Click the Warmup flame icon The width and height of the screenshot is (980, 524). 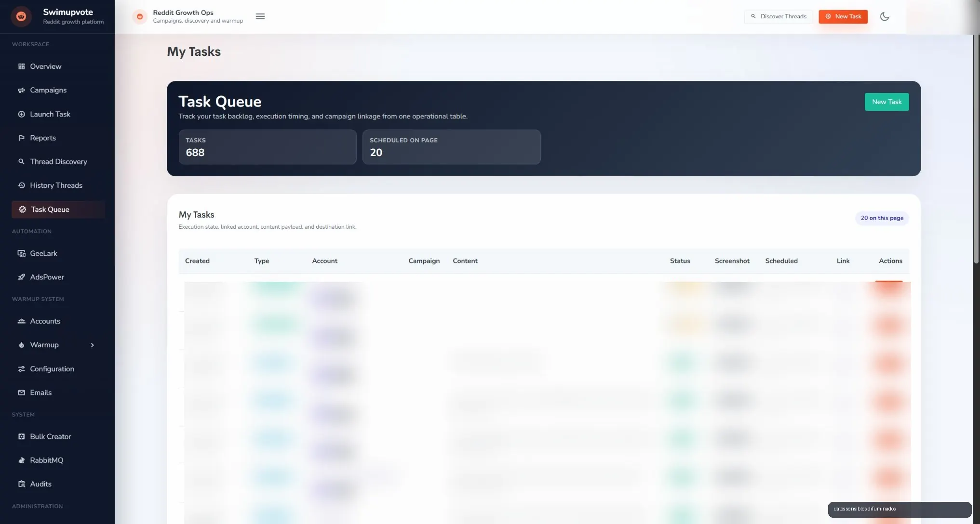[x=21, y=345]
